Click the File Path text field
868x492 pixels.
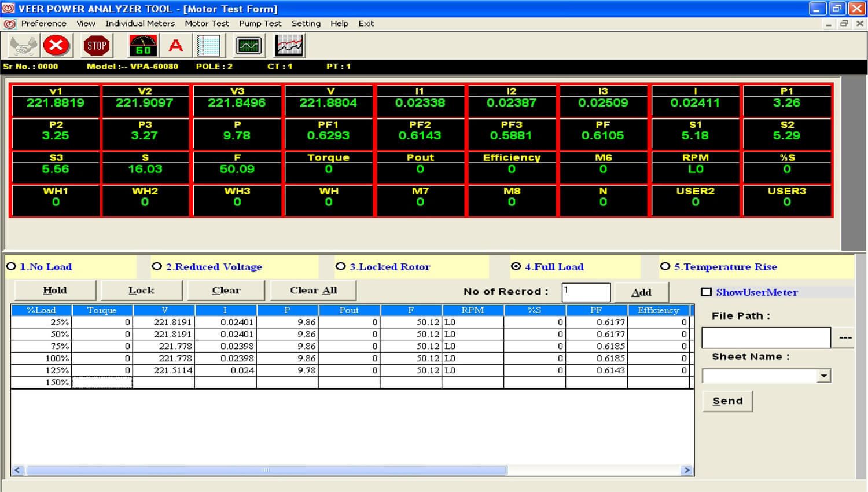pos(766,337)
